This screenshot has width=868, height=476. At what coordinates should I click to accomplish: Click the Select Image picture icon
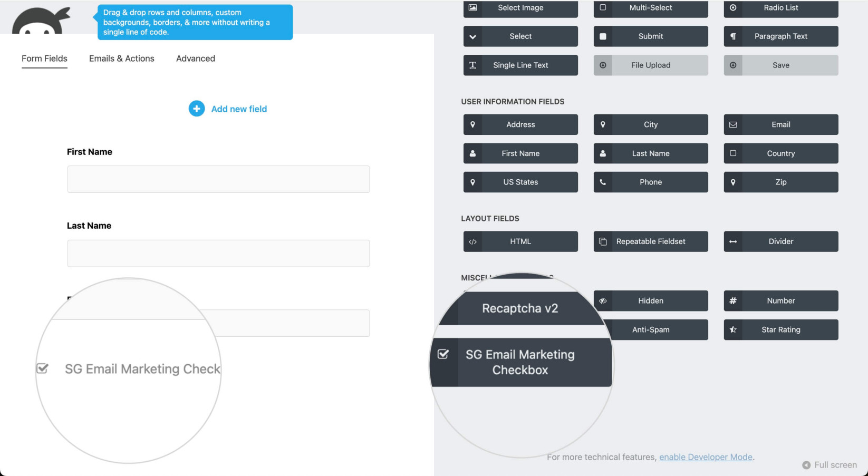coord(472,7)
